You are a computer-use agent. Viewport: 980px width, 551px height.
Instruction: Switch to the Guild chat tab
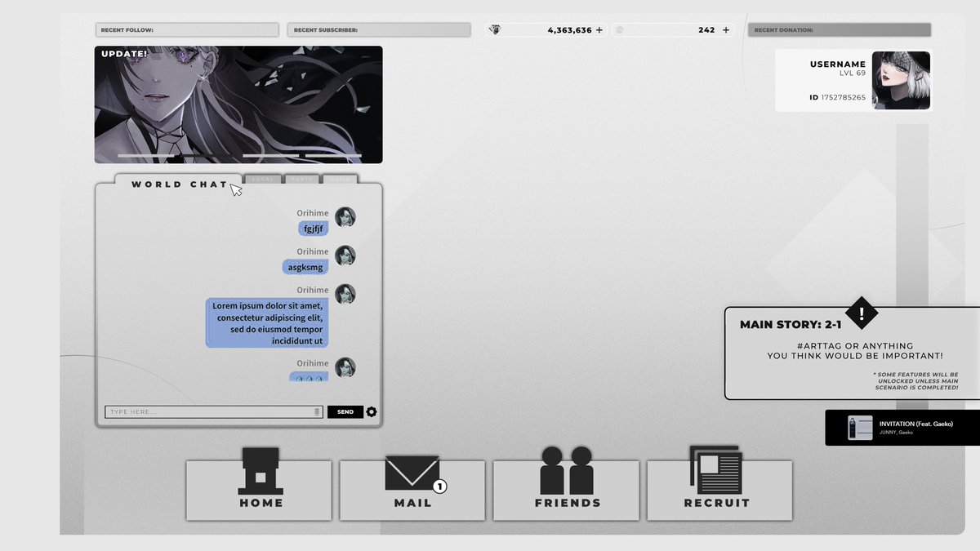point(340,179)
